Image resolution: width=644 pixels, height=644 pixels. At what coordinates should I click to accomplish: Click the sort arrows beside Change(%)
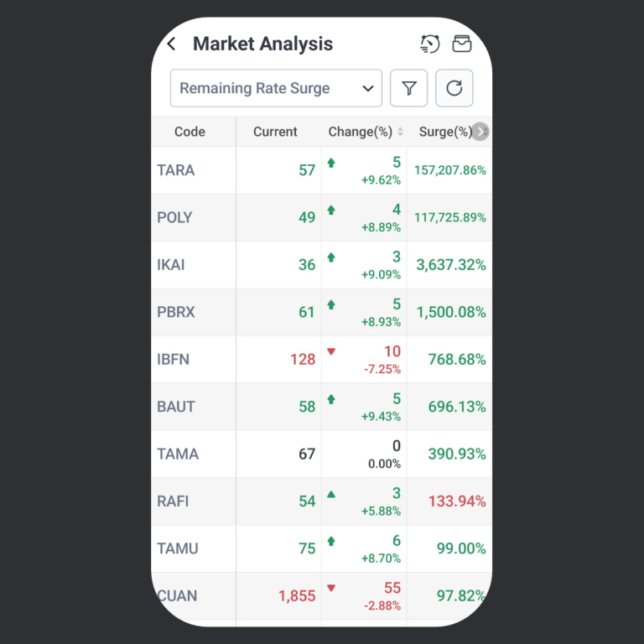pyautogui.click(x=400, y=132)
